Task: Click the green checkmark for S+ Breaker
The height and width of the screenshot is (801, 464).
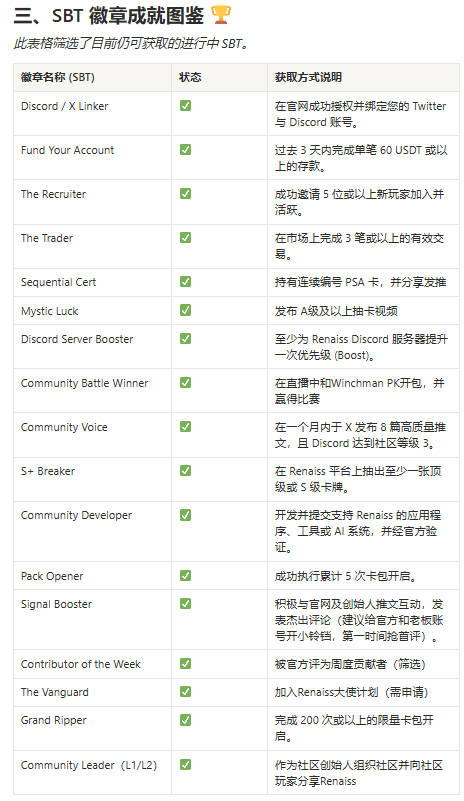Action: click(185, 470)
